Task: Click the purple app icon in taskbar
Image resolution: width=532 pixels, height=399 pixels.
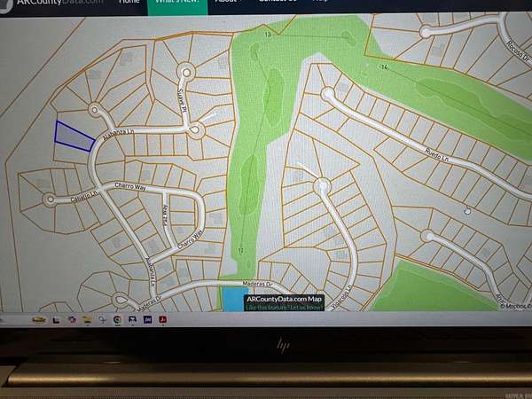Action: pos(147,319)
